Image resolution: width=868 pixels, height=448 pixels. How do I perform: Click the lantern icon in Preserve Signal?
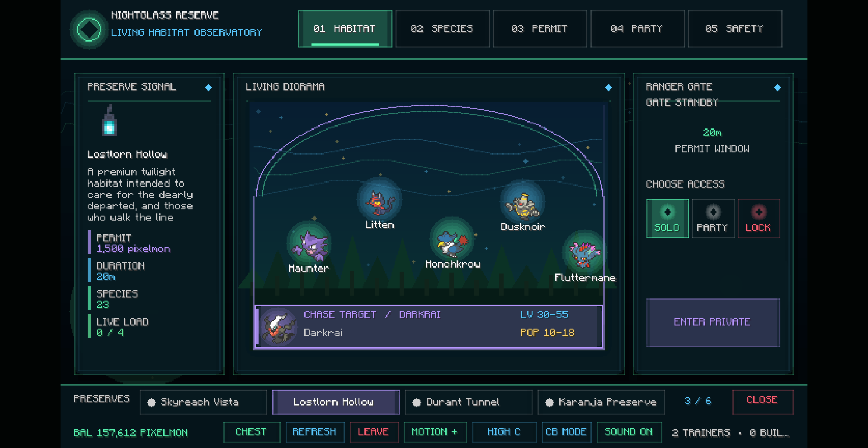coord(109,120)
